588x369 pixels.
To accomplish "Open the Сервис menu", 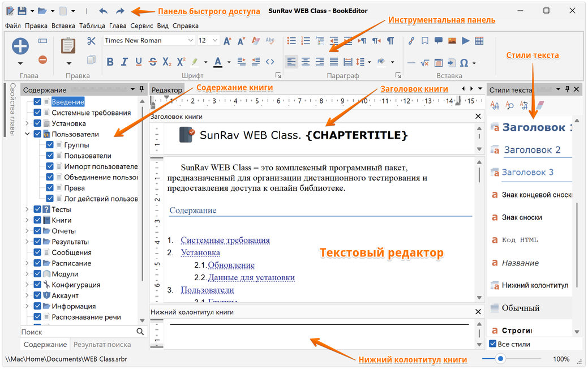I will coord(141,26).
